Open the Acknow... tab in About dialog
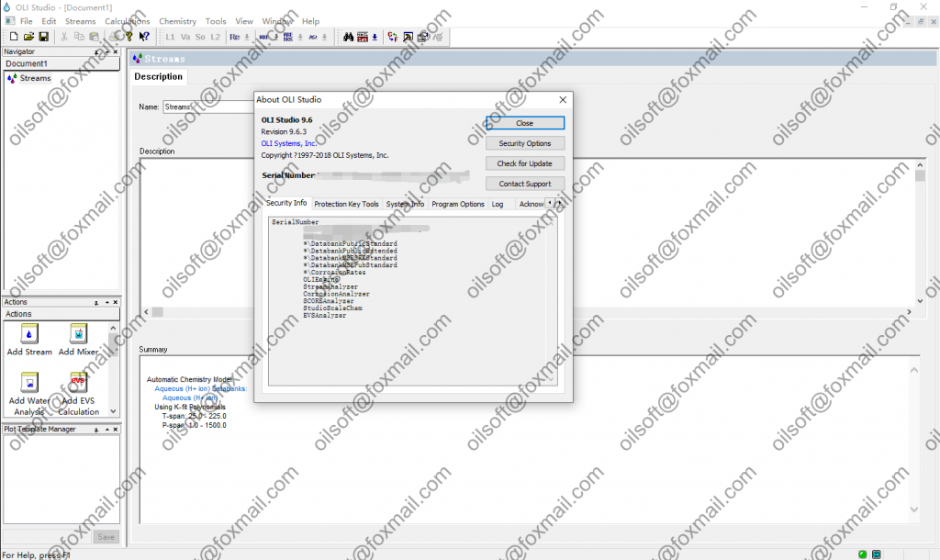Image resolution: width=940 pixels, height=560 pixels. click(x=532, y=204)
